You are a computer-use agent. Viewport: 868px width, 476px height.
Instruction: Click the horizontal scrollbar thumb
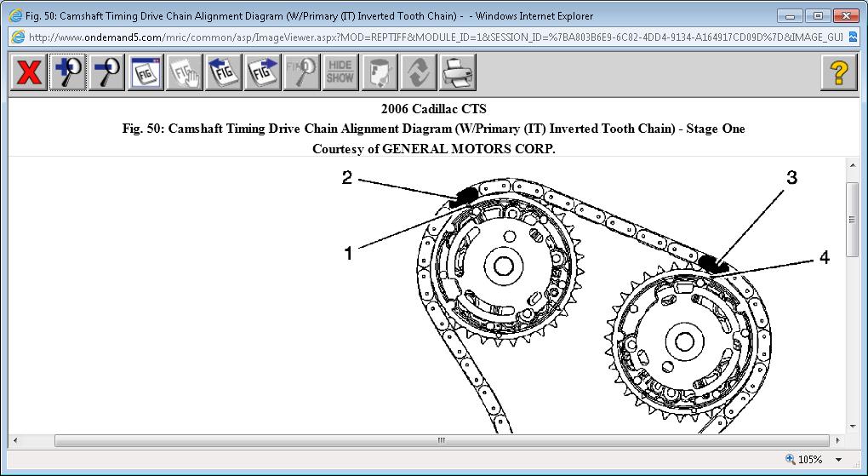pyautogui.click(x=442, y=441)
